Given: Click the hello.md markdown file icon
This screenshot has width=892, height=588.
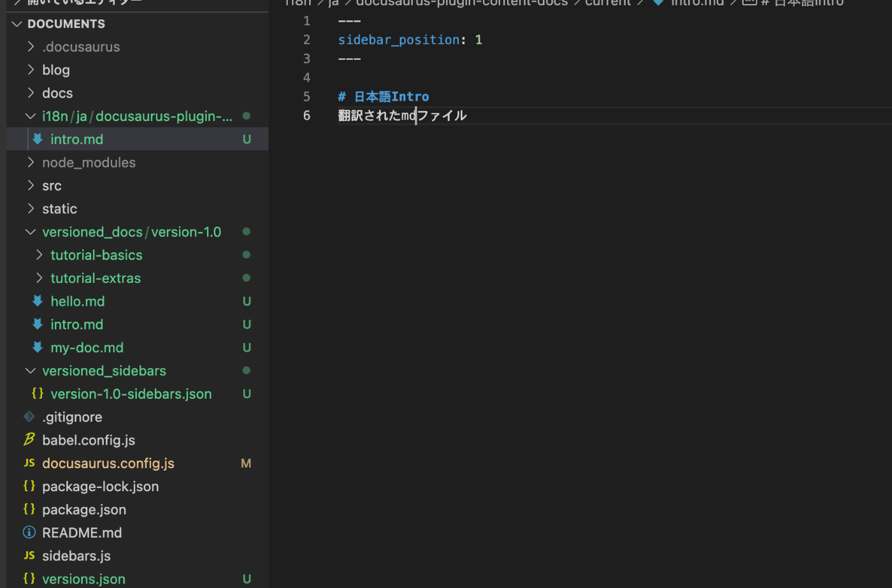Looking at the screenshot, I should pos(38,301).
